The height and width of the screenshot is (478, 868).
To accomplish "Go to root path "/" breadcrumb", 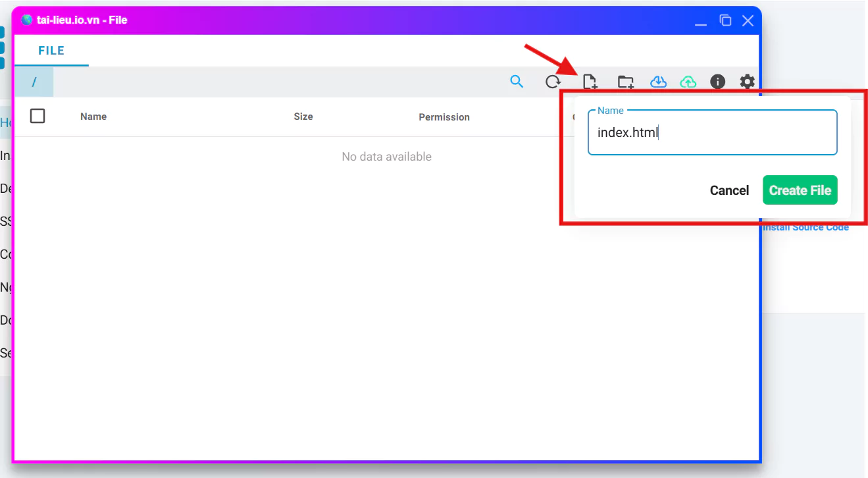I will click(x=34, y=82).
